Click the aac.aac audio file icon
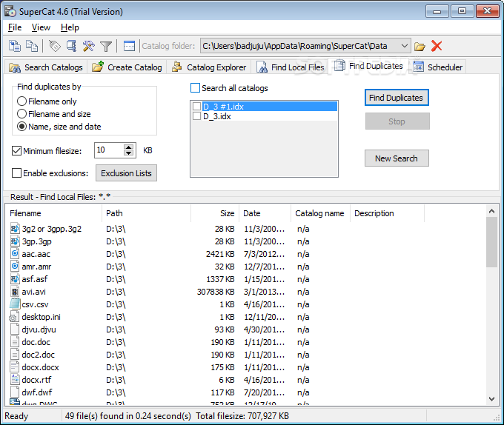Image resolution: width=504 pixels, height=425 pixels. [x=15, y=253]
